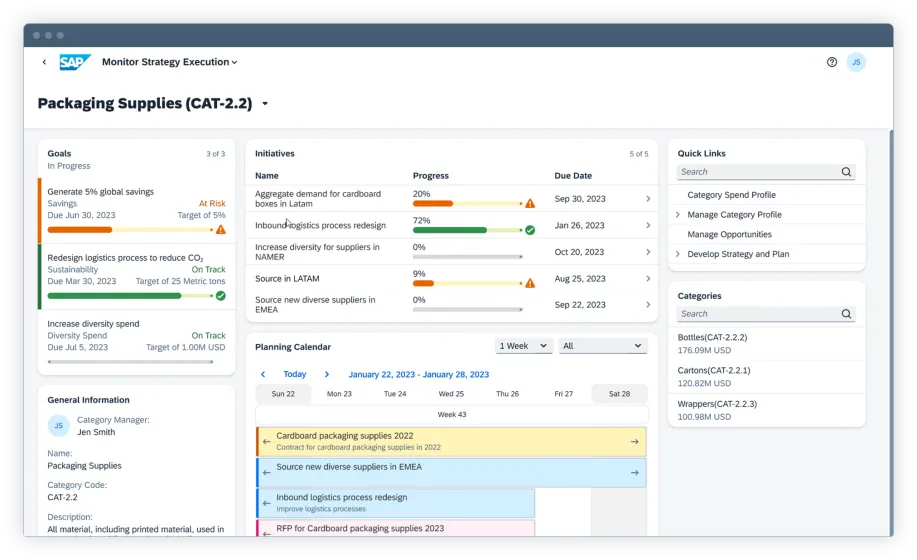Click the Categories search magnifier icon
The width and height of the screenshot is (917, 560).
[847, 314]
